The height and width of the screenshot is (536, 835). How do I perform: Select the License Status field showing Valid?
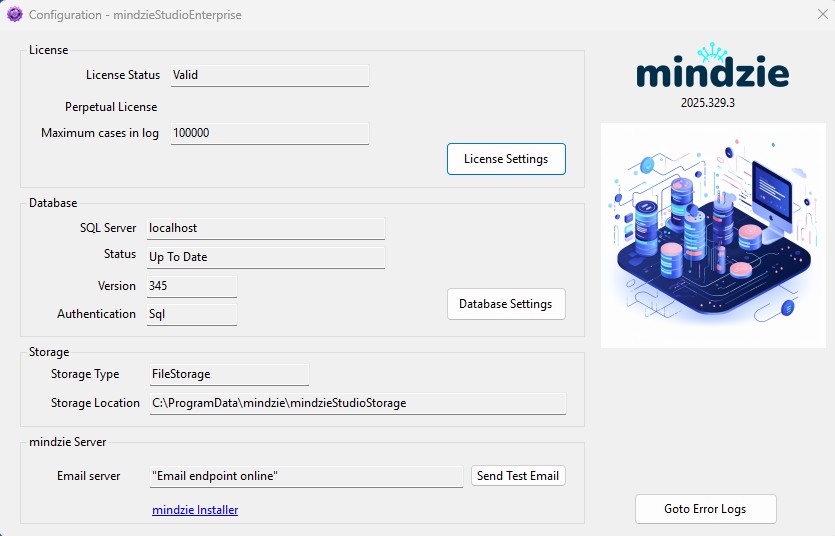(270, 76)
